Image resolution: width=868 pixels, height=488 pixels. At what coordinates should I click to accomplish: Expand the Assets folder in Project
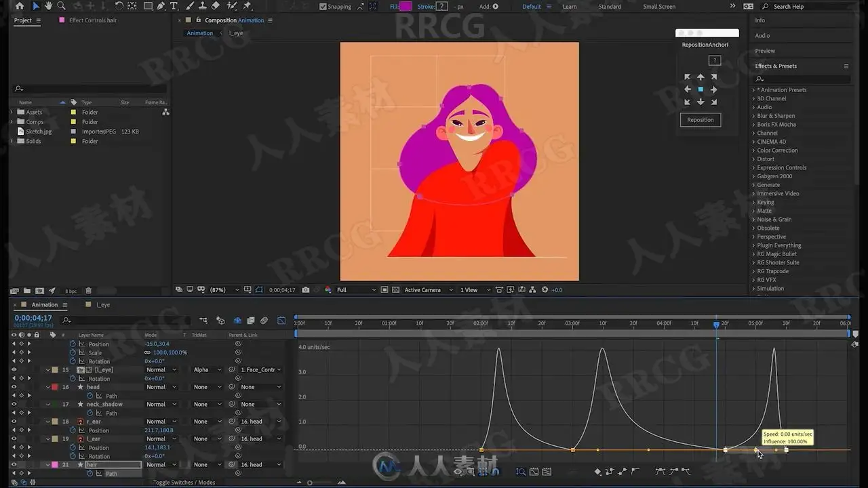(12, 112)
